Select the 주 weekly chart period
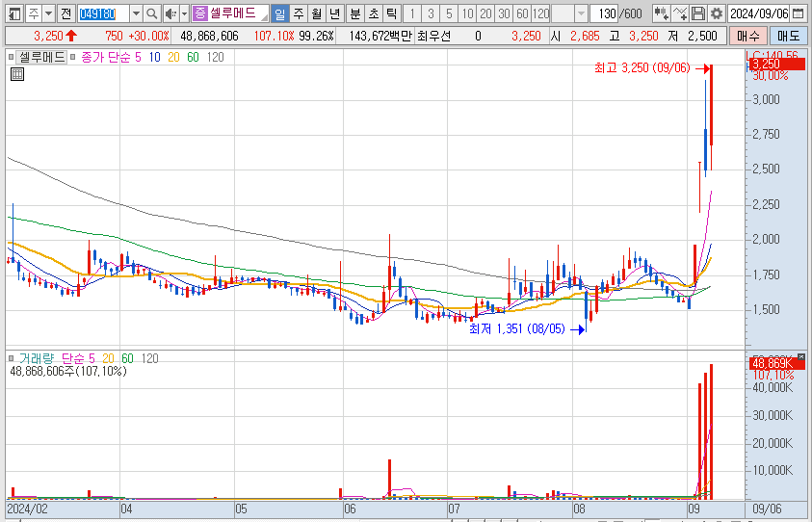 tap(299, 13)
